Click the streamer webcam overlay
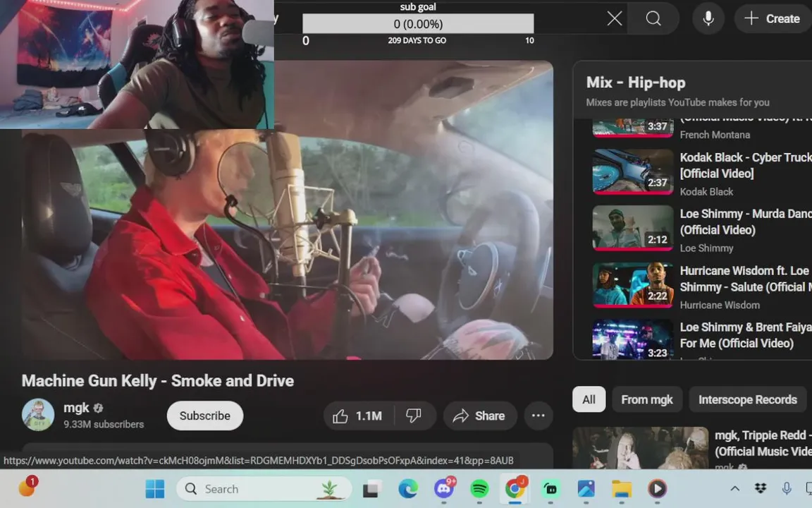The image size is (812, 508). coord(137,64)
